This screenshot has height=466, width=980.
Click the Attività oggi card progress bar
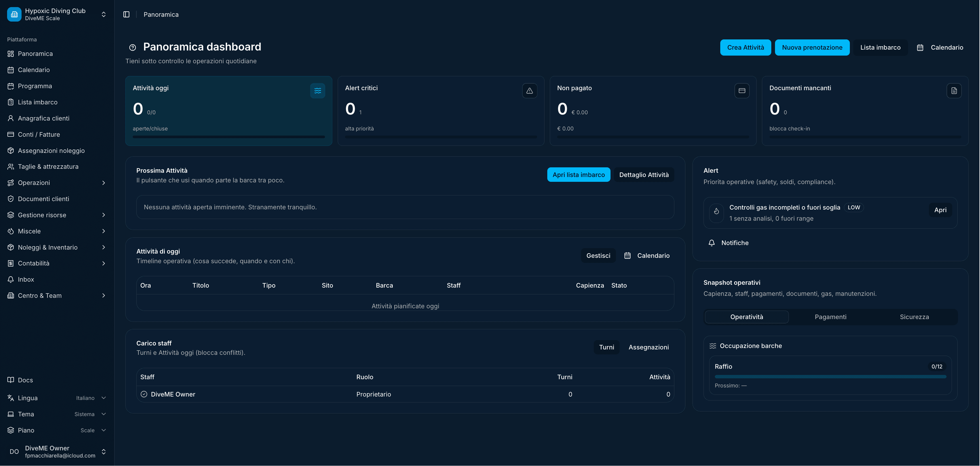click(229, 137)
